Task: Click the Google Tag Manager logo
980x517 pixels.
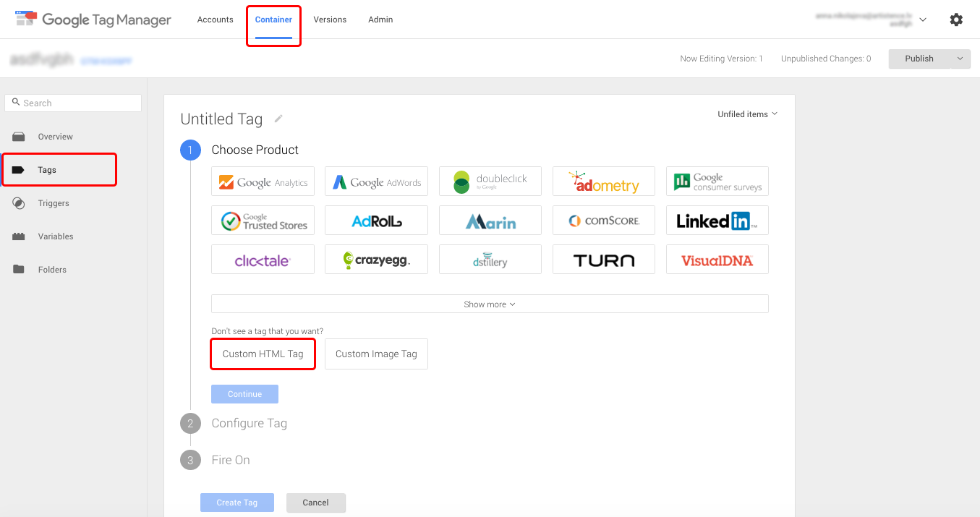Action: coord(93,20)
